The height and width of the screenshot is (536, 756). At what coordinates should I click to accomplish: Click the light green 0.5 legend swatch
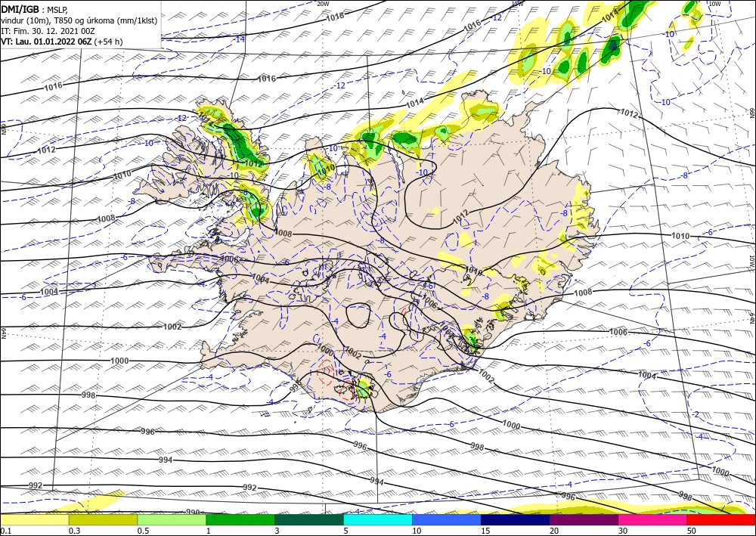coord(172,520)
